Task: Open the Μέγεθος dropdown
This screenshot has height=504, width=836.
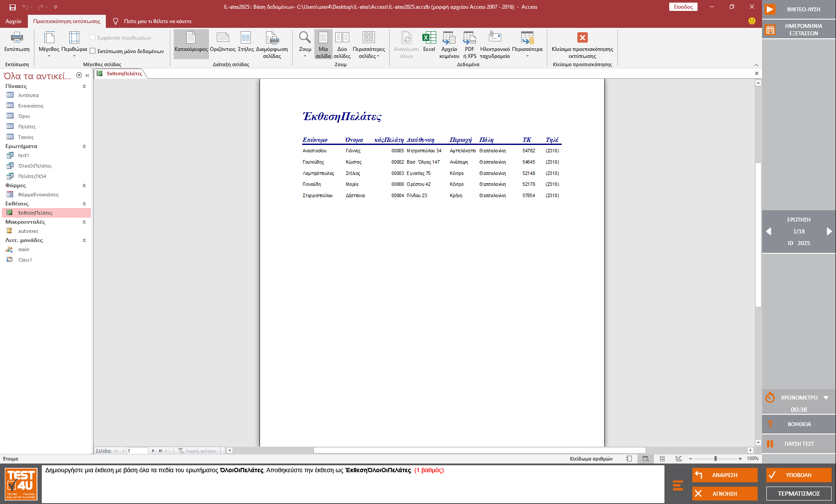Action: 49,56
